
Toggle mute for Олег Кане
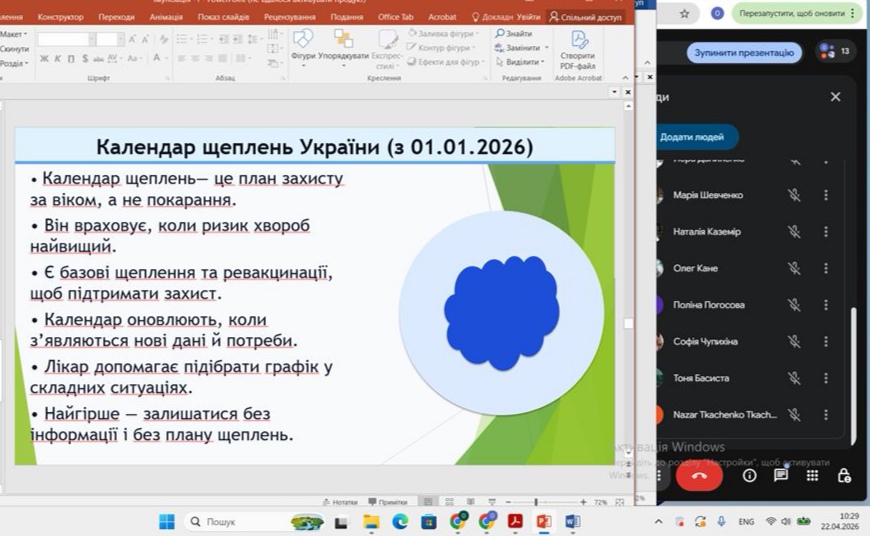[x=794, y=268]
